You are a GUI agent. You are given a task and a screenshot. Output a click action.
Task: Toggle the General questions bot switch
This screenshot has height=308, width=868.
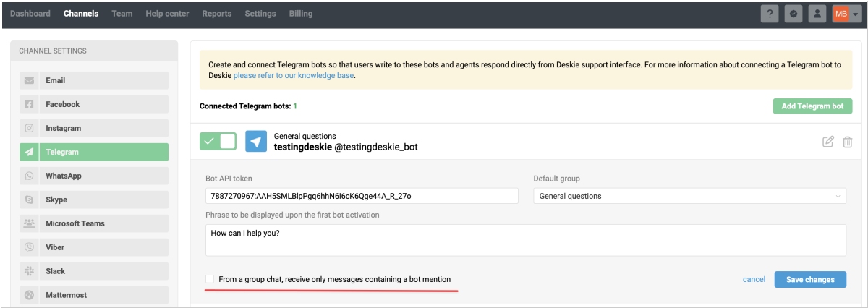click(x=218, y=142)
